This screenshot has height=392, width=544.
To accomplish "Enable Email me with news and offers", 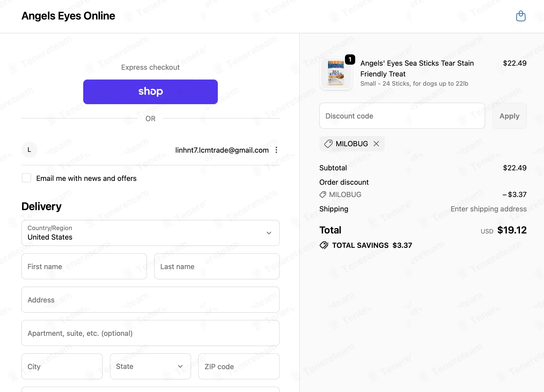I will [26, 178].
